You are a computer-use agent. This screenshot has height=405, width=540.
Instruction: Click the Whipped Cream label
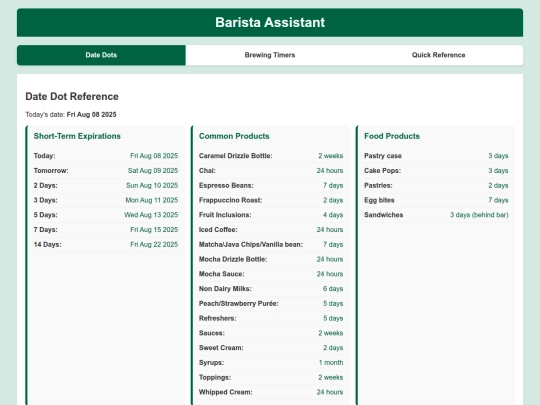tap(226, 392)
